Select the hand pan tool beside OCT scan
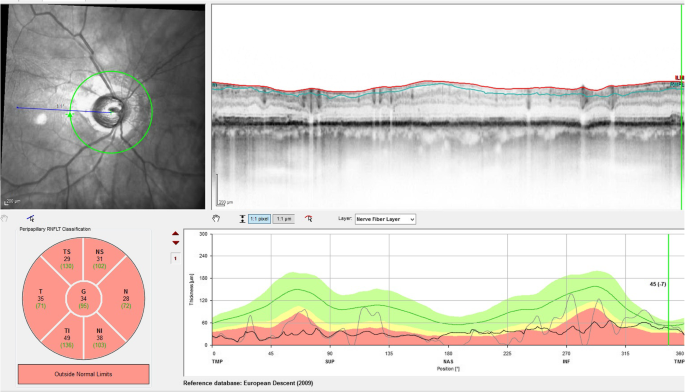This screenshot has height=392, width=685. 216,219
